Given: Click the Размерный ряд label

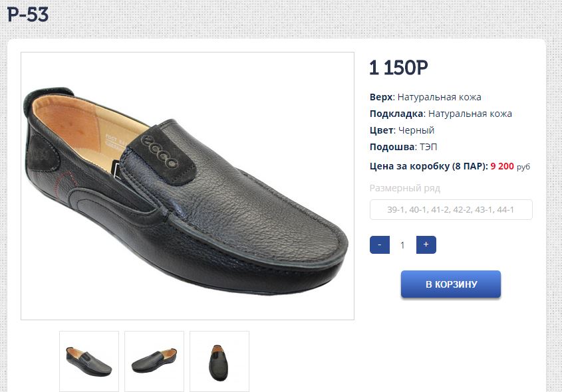Looking at the screenshot, I should tap(405, 188).
